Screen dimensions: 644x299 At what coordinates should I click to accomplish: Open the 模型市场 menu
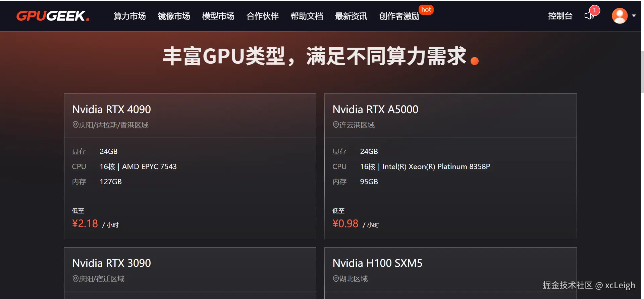(218, 16)
